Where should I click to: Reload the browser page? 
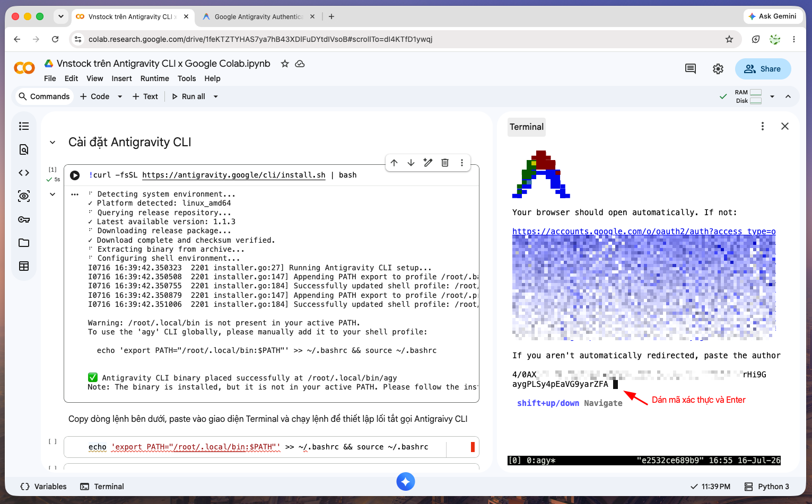tap(55, 39)
